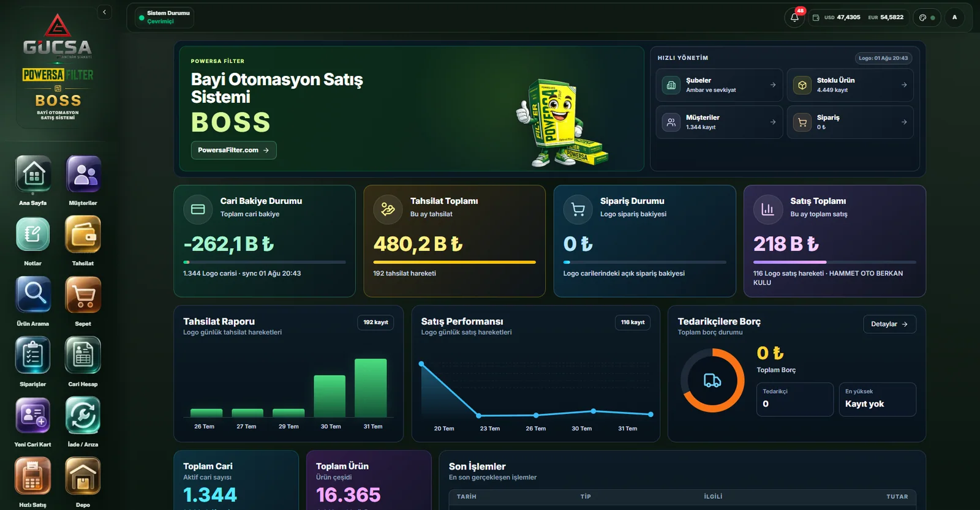The height and width of the screenshot is (510, 980).
Task: Follow the arrow on the Stoklu Ürün card
Action: [904, 85]
